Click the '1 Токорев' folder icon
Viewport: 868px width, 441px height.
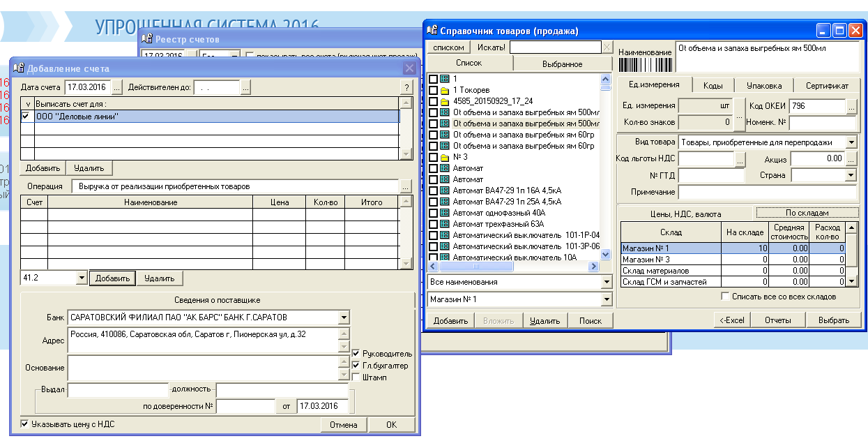pyautogui.click(x=444, y=91)
